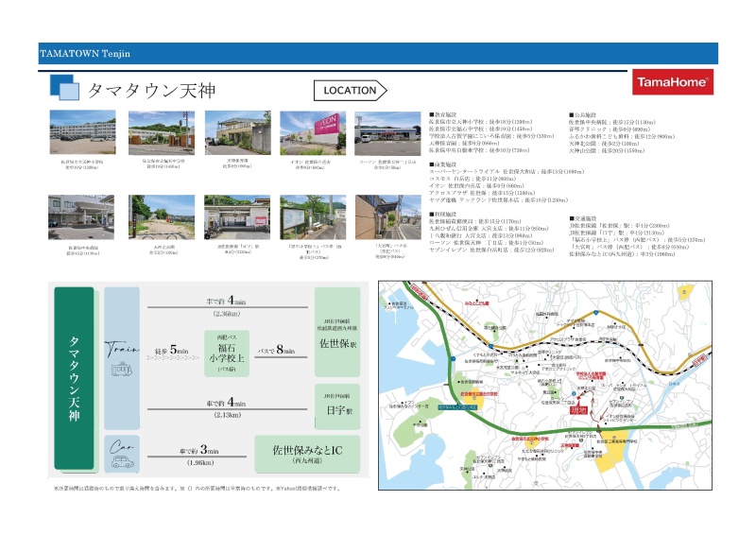Click the car icon under Car
Screen dimensions: 756x535
click(122, 463)
